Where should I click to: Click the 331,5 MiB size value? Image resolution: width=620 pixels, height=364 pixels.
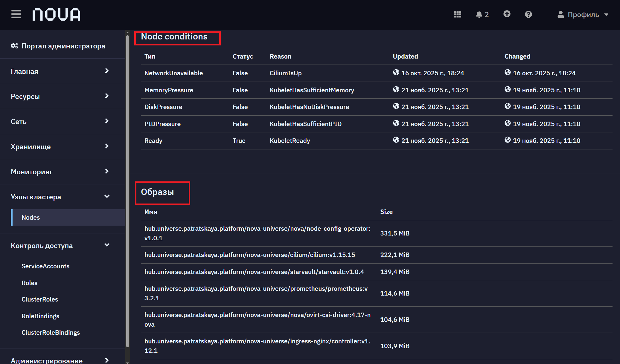tap(395, 233)
